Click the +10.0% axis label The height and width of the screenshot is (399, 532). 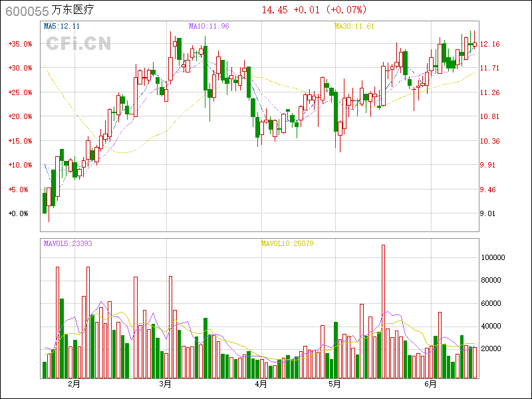(20, 165)
